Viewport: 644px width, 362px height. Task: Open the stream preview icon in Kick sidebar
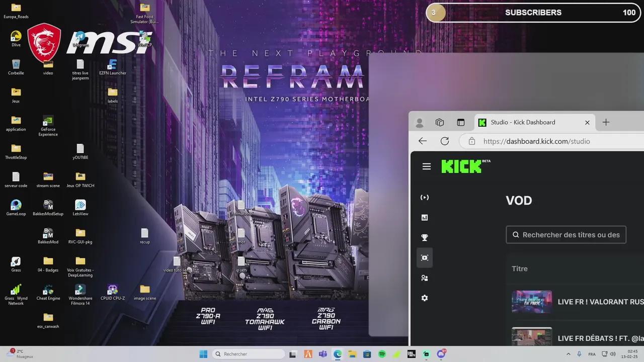[x=424, y=197]
